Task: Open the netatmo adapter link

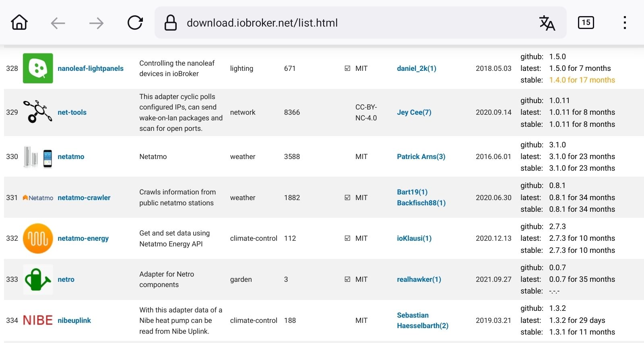Action: [71, 157]
